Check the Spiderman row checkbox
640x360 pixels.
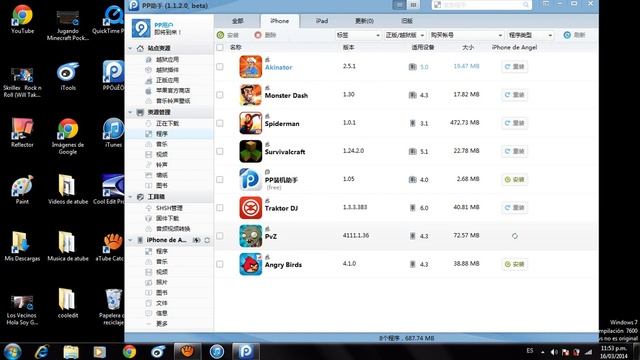[220, 123]
